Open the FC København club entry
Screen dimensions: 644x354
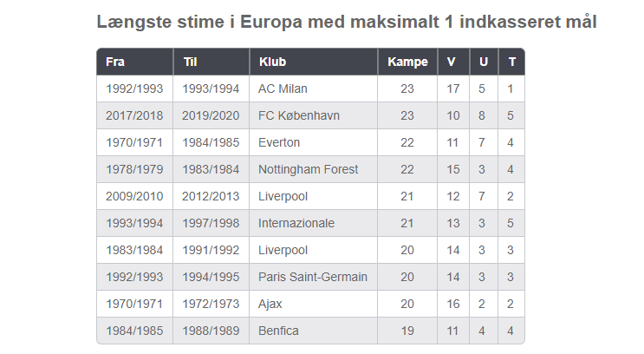[x=299, y=115]
